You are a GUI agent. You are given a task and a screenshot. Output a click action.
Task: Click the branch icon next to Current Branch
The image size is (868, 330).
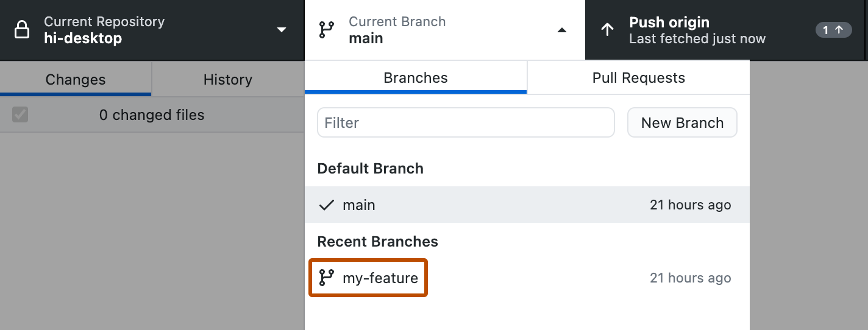click(327, 30)
